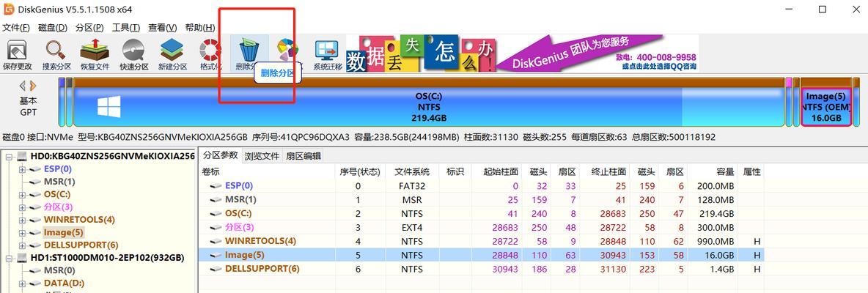Expand the 分区(3) tree node

pos(22,207)
